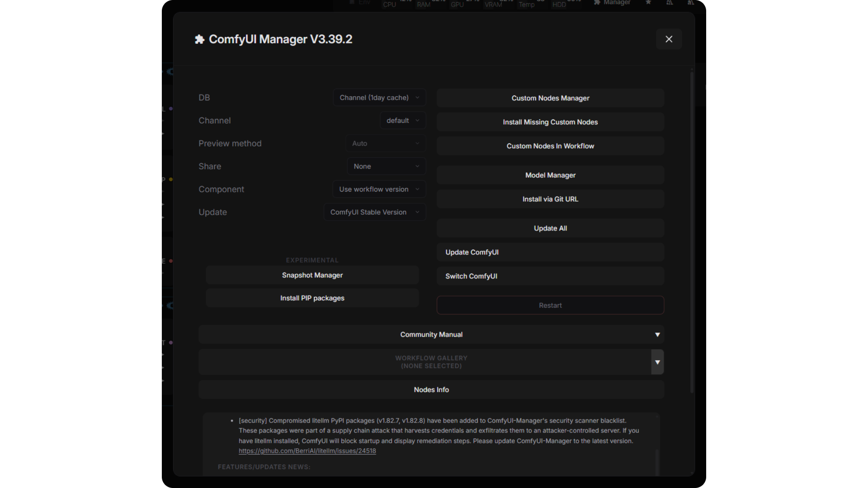Click the EXPERIMENTAL heading

click(x=312, y=260)
